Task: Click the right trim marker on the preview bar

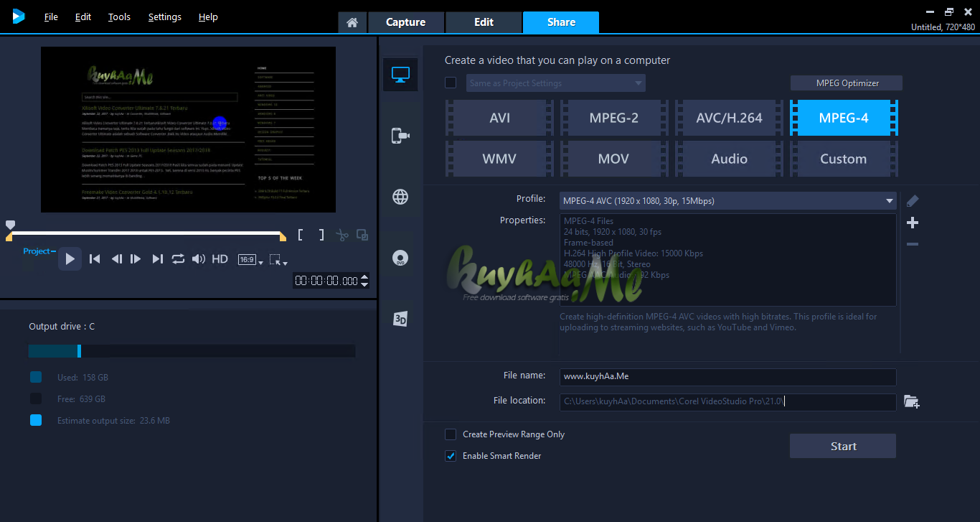Action: [x=283, y=237]
